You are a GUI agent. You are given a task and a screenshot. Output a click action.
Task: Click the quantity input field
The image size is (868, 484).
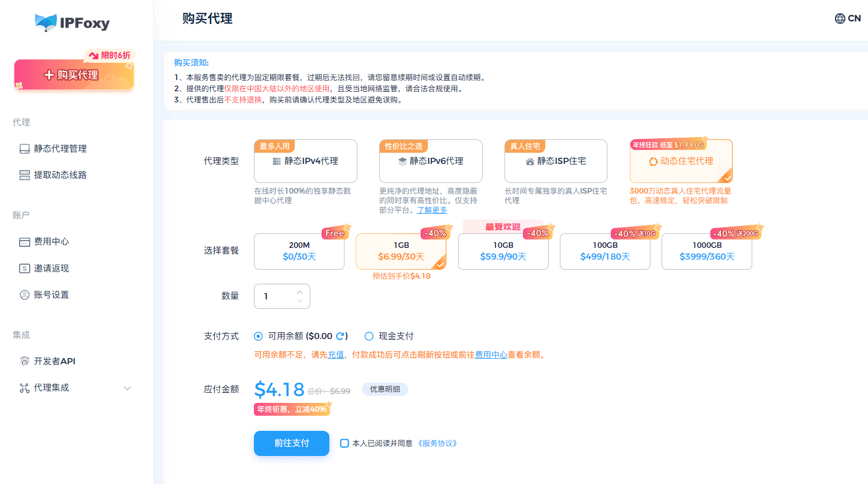pyautogui.click(x=282, y=297)
